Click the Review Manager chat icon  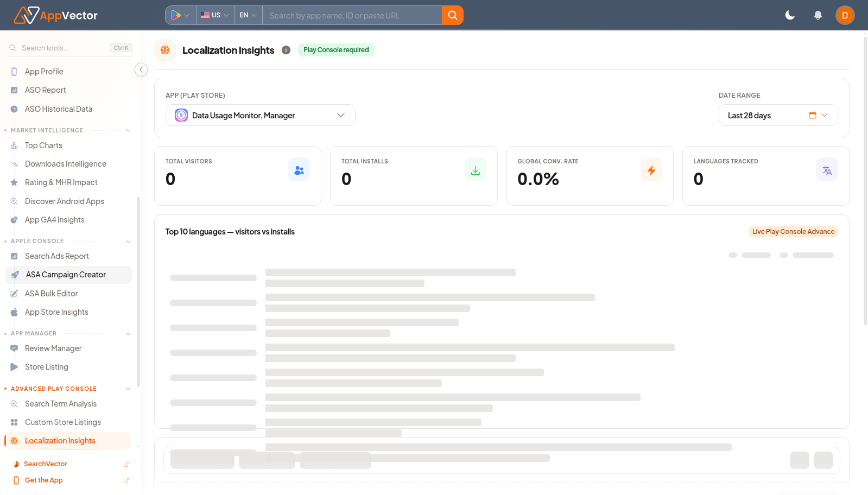click(x=14, y=348)
